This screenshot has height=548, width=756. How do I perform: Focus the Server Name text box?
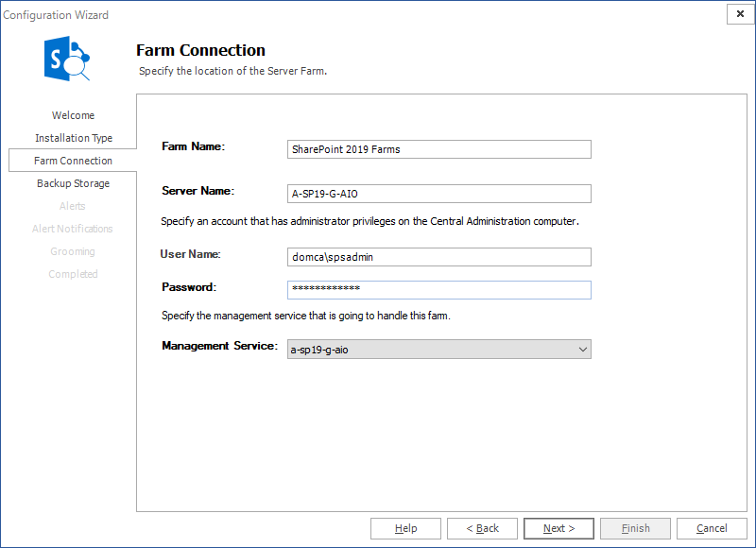click(x=438, y=194)
